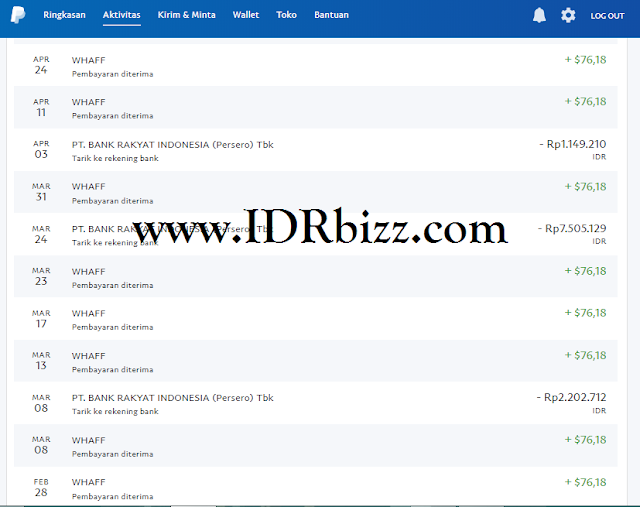
Task: Open WHAFF payment dated Feb 28
Action: (x=316, y=487)
